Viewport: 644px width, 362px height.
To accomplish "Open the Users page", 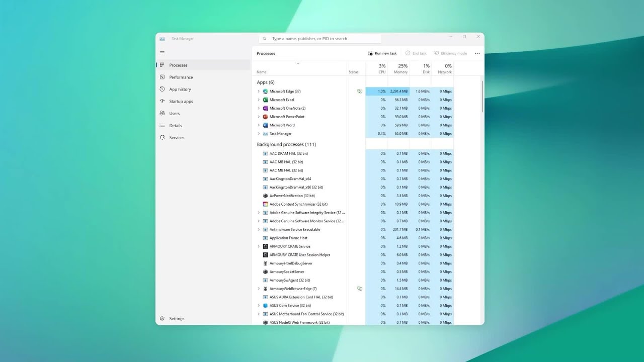I will coord(203,114).
